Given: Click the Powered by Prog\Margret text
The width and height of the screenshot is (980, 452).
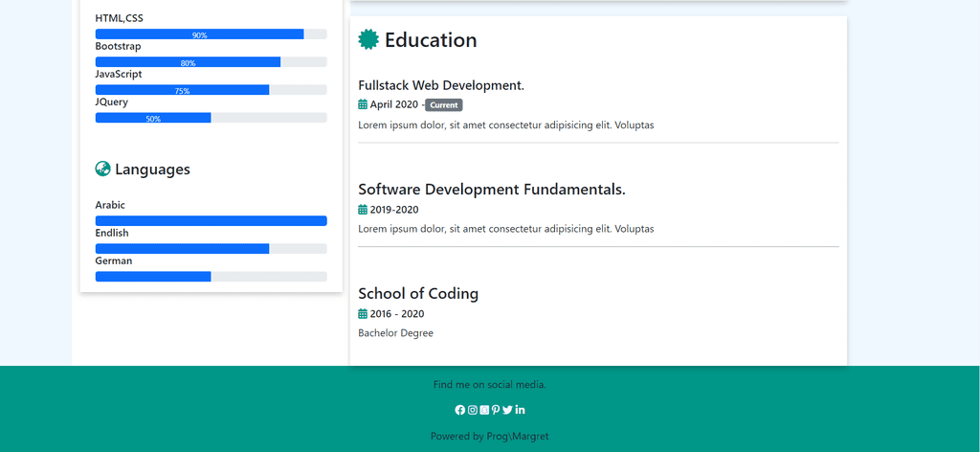Looking at the screenshot, I should coord(490,437).
